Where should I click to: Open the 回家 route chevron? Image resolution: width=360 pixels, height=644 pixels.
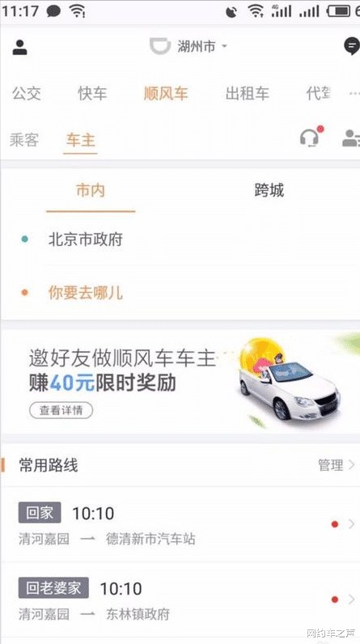(351, 524)
